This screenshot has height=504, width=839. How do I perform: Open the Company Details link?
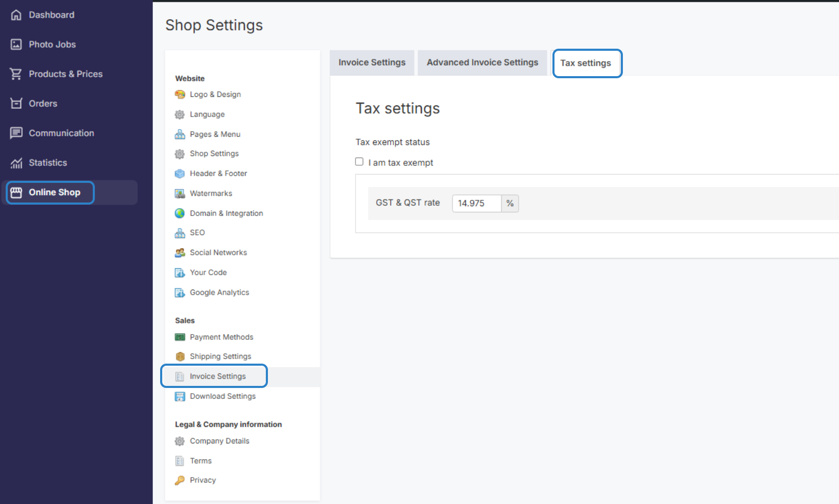[x=220, y=441]
